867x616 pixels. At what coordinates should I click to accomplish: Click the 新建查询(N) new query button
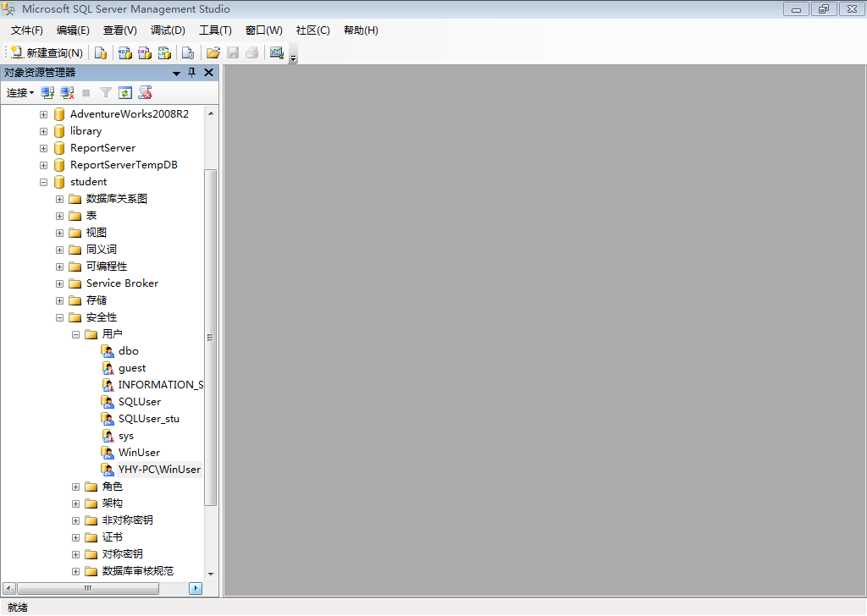coord(47,53)
